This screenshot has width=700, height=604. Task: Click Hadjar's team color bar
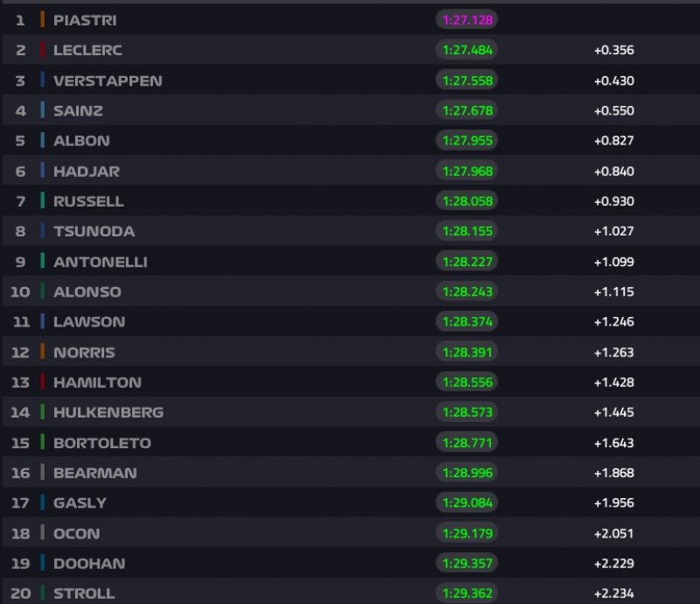click(x=42, y=171)
